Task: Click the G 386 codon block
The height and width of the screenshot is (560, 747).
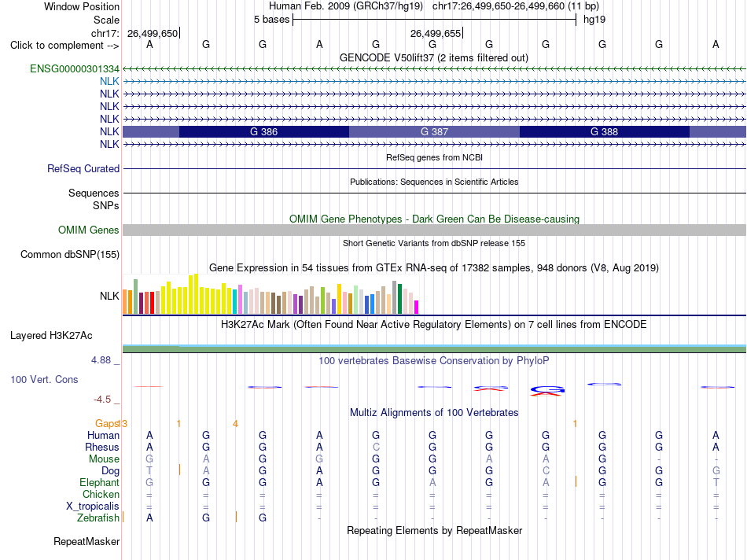Action: point(264,131)
